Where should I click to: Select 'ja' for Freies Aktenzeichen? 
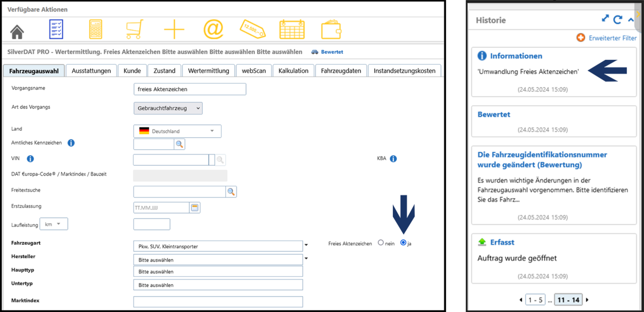tap(403, 243)
